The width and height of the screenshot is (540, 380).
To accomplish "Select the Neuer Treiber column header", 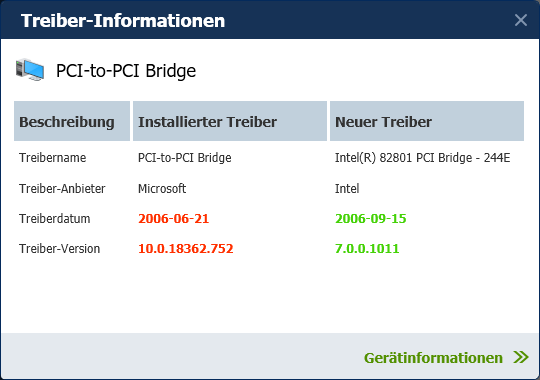I will [427, 121].
